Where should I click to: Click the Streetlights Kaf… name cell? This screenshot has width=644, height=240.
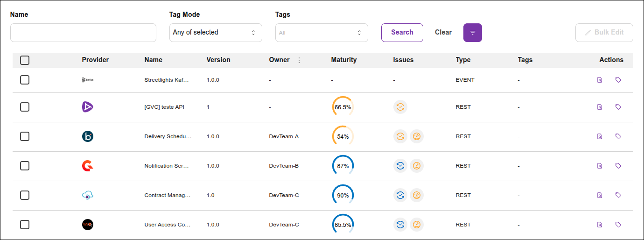[x=168, y=80]
